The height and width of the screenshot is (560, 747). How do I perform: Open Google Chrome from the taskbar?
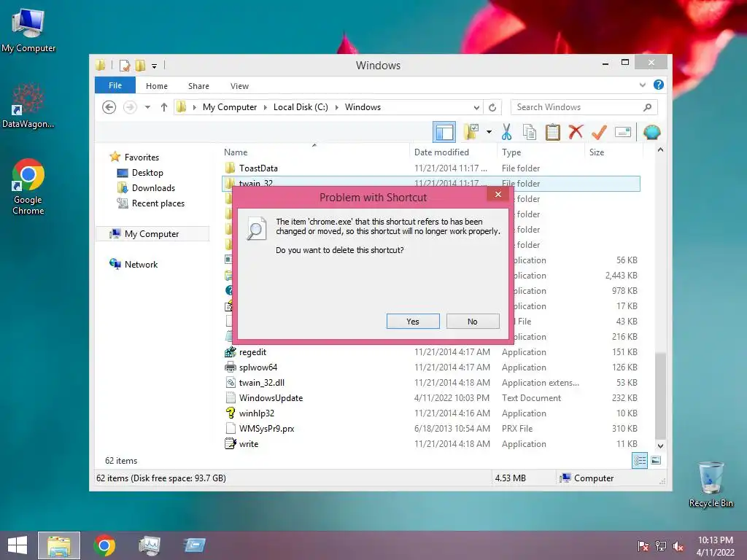point(104,545)
